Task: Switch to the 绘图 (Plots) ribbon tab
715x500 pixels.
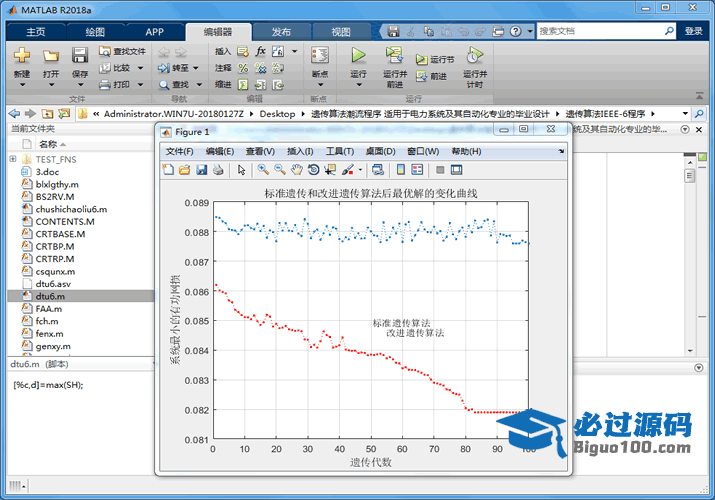Action: coord(95,31)
